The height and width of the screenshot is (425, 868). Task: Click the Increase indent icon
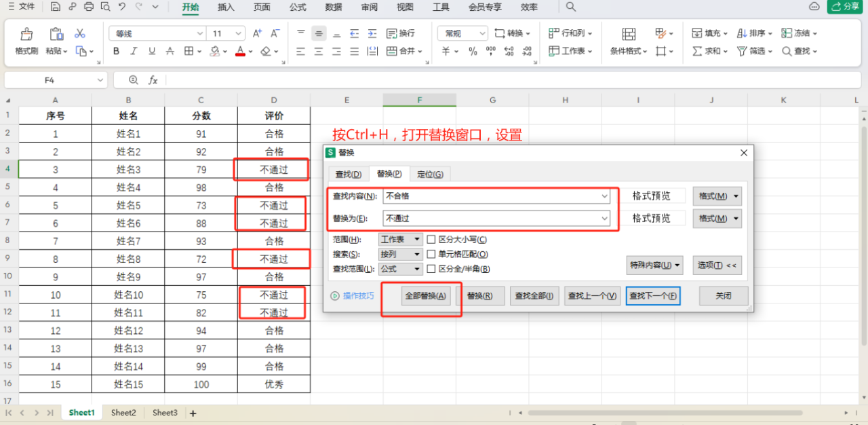[x=371, y=33]
